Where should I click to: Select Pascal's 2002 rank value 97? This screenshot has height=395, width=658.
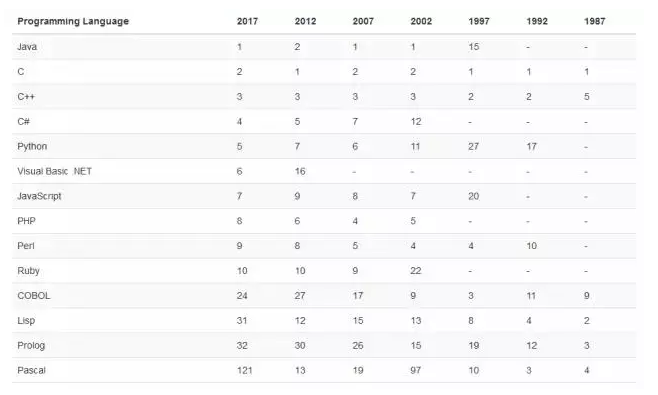point(415,370)
